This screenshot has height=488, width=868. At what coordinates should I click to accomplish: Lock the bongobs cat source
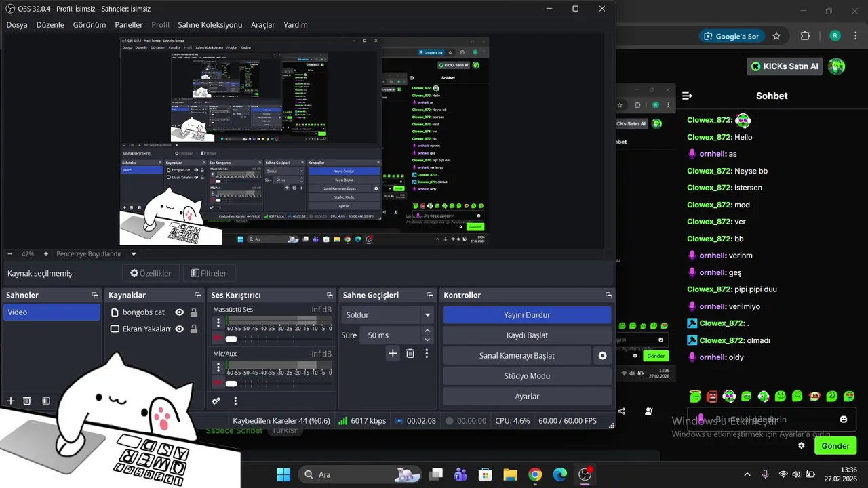194,312
